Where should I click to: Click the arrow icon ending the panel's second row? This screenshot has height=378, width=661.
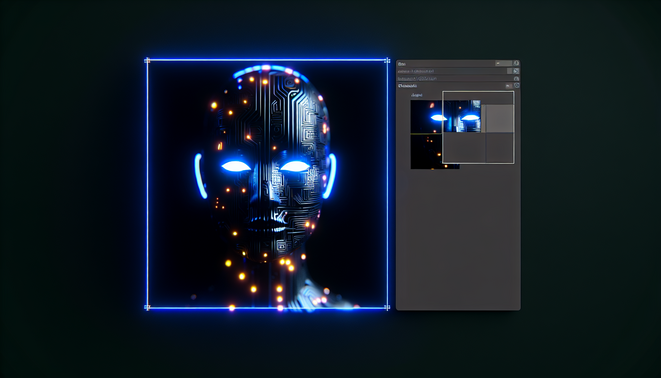[516, 71]
